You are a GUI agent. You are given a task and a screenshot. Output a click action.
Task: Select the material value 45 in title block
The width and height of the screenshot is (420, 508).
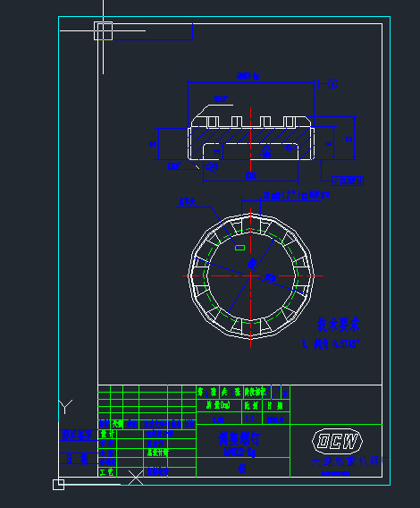(242, 469)
